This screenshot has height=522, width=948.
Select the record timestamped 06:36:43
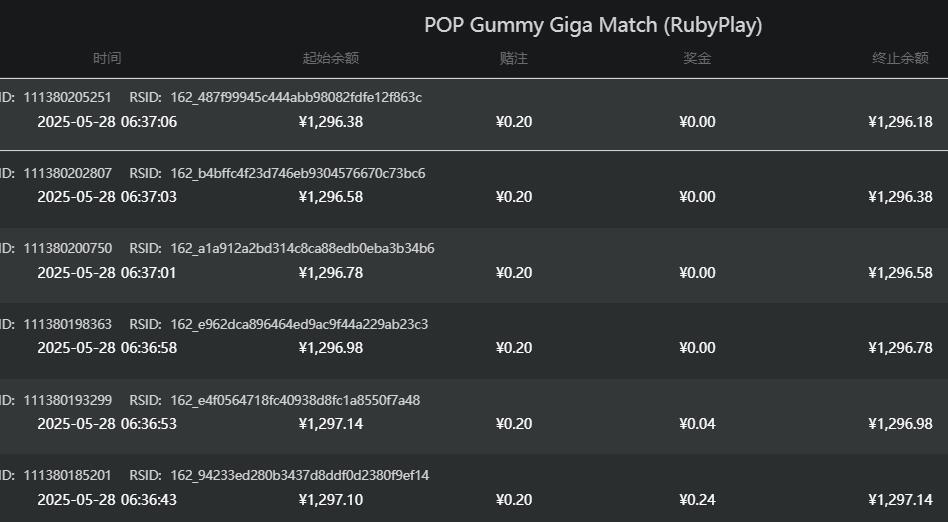click(x=107, y=500)
